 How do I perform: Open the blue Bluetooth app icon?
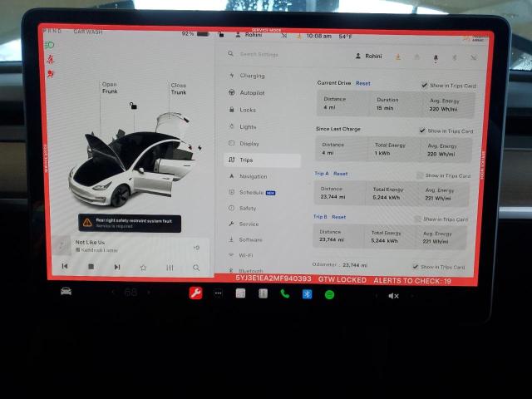click(x=307, y=294)
